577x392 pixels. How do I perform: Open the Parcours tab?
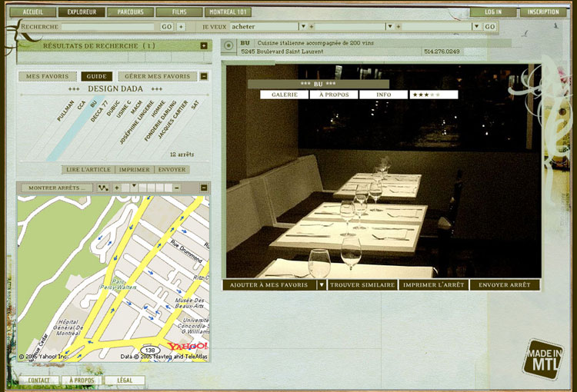130,12
